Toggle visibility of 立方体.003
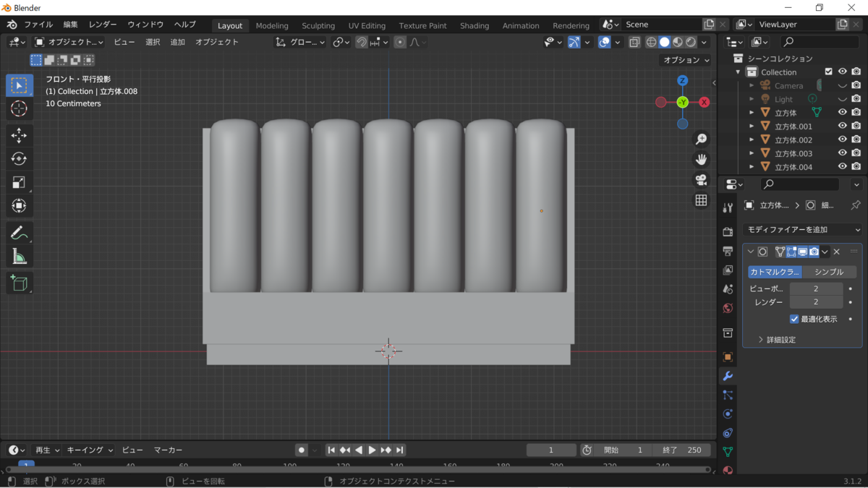This screenshot has width=868, height=488. pyautogui.click(x=843, y=153)
